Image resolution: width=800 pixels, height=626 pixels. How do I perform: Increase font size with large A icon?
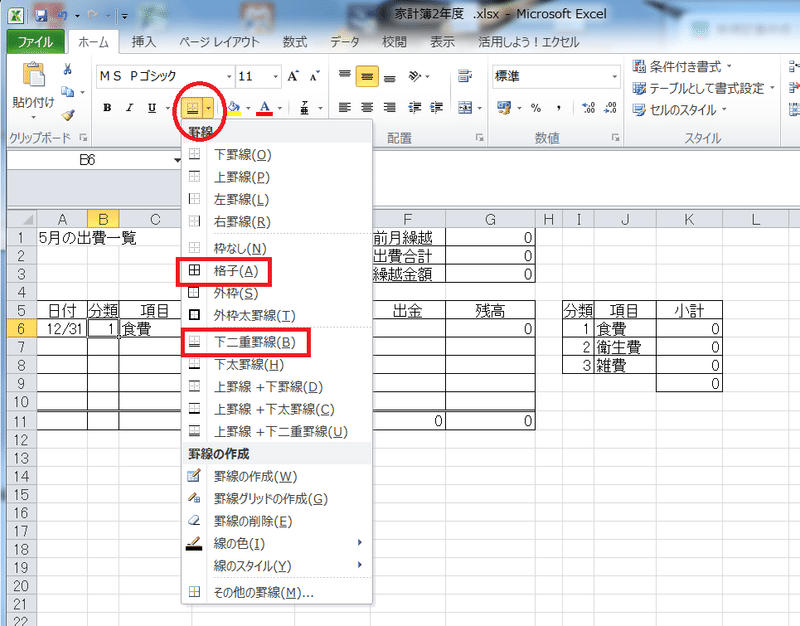point(293,77)
